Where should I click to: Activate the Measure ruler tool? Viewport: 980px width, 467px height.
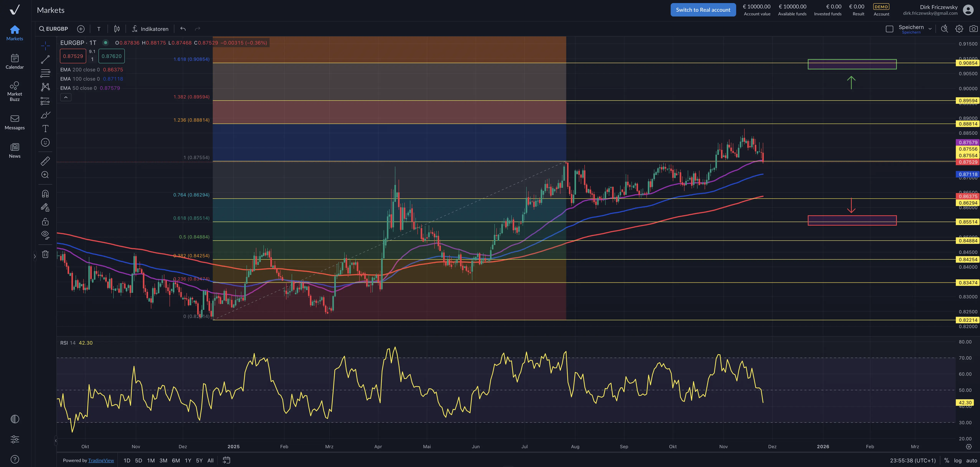45,161
